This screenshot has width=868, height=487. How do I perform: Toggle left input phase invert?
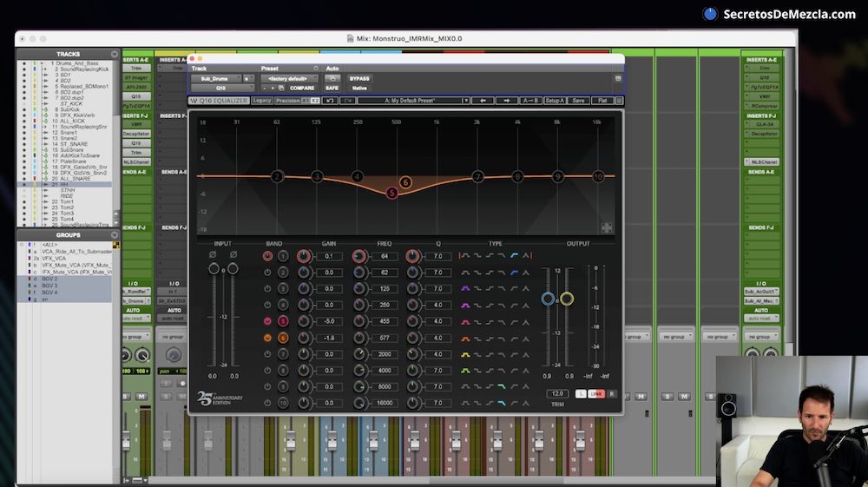(213, 254)
